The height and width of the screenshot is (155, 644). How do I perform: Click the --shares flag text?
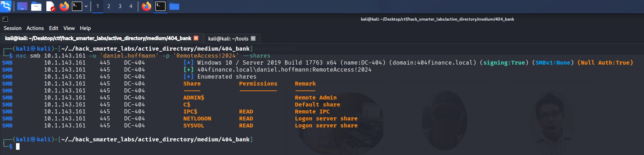257,56
